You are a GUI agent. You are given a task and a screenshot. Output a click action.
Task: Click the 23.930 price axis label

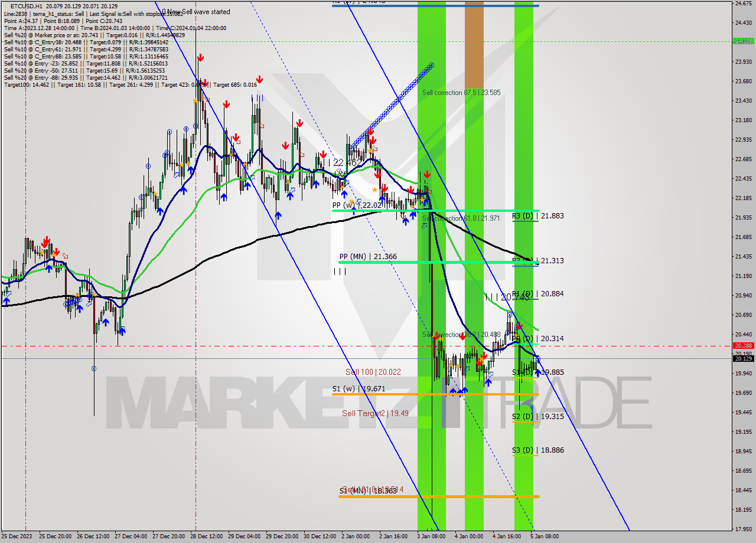click(743, 61)
